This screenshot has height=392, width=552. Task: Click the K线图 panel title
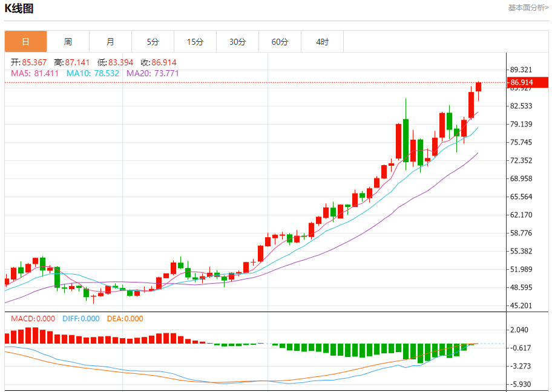19,8
